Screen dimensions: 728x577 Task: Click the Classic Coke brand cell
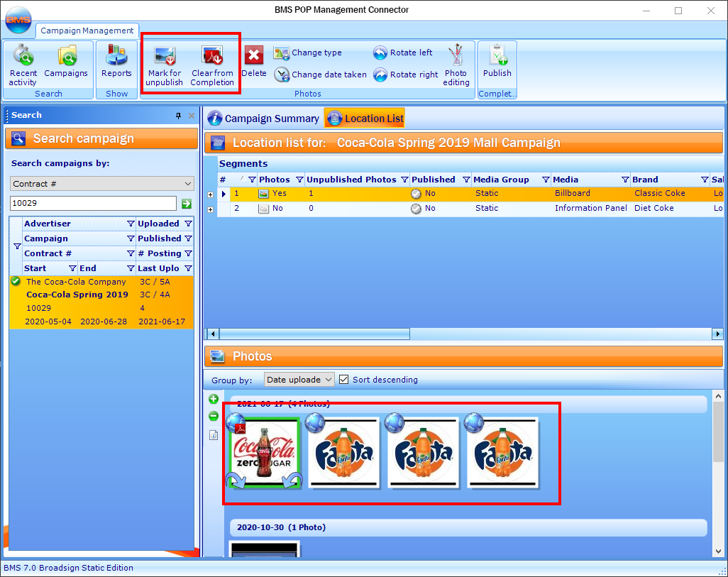click(660, 193)
